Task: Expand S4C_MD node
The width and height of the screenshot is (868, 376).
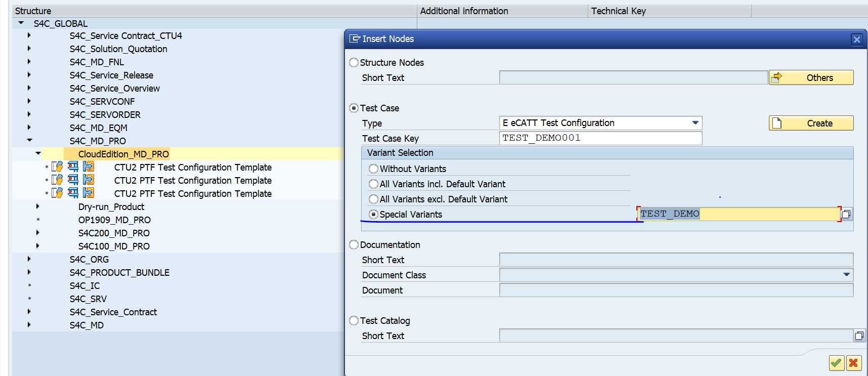Action: pos(29,325)
